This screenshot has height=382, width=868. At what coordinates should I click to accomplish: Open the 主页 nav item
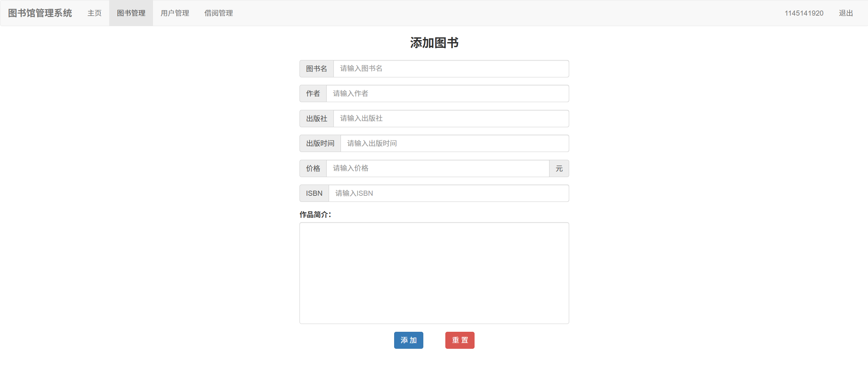tap(94, 13)
